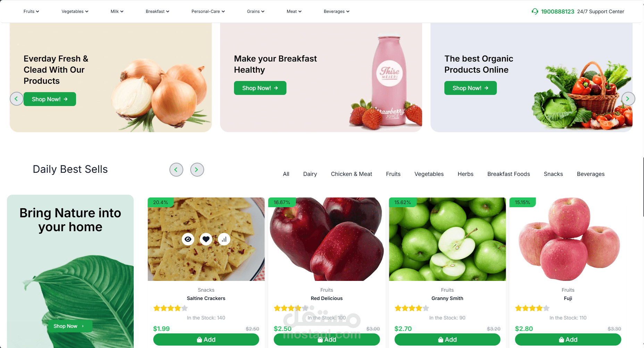
Task: Add Saltine Crackers to wishlist with heart icon
Action: point(206,239)
